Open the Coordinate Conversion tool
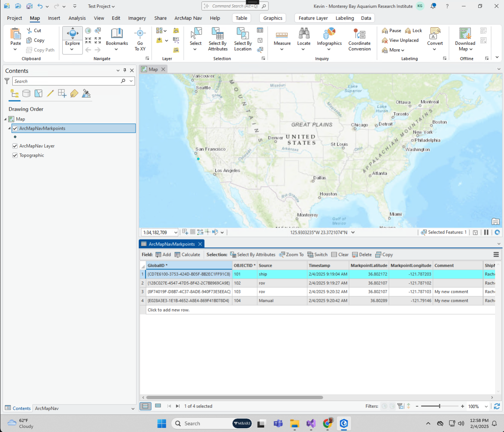Viewport: 504px width, 432px height. pos(359,39)
